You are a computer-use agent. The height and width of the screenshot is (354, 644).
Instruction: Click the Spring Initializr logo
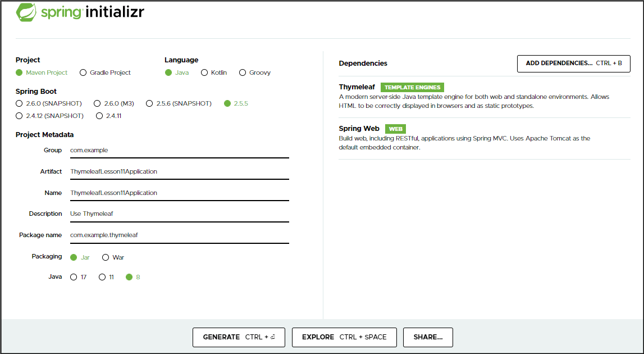[x=80, y=13]
